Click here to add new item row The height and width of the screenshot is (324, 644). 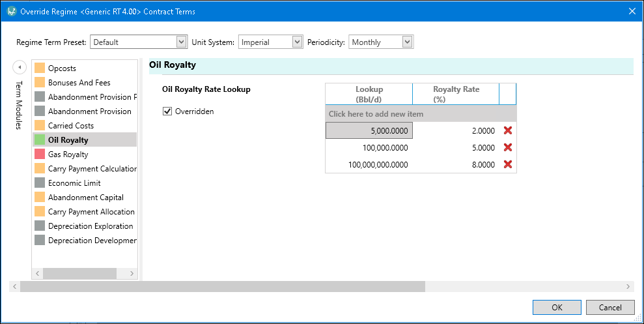tap(376, 114)
